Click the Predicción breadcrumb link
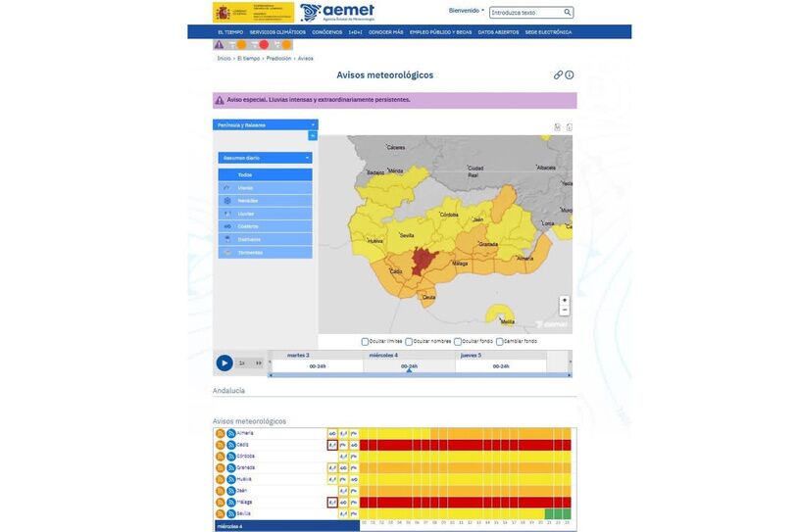Viewport: 798px width, 532px height. (278, 58)
